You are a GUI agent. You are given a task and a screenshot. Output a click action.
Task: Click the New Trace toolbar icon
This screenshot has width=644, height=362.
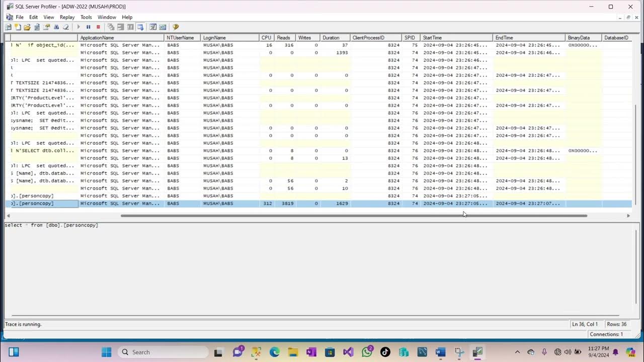pyautogui.click(x=9, y=27)
